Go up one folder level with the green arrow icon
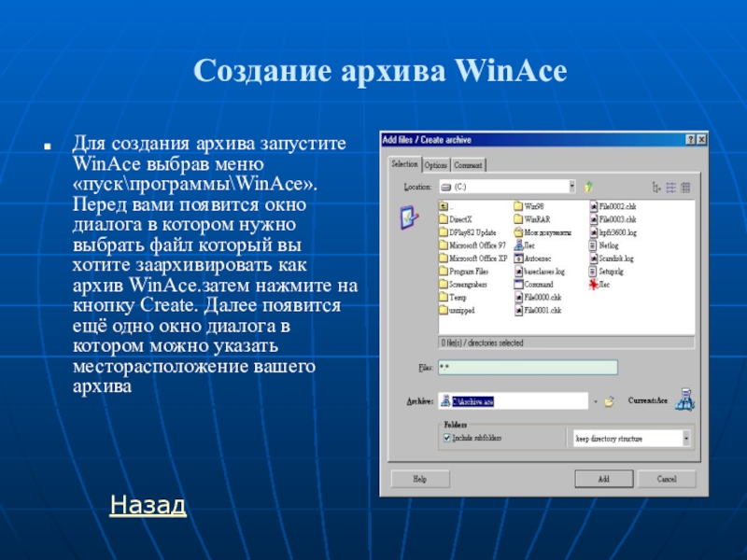Image resolution: width=747 pixels, height=560 pixels. tap(589, 187)
